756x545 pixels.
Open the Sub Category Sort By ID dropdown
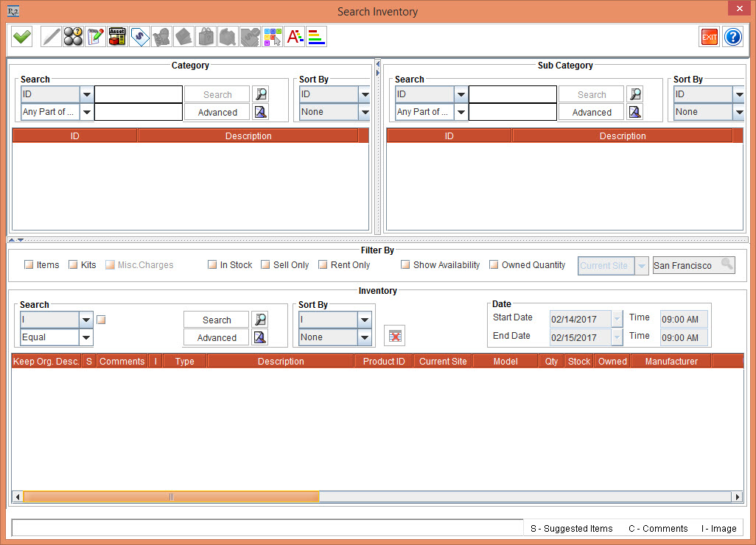point(738,95)
